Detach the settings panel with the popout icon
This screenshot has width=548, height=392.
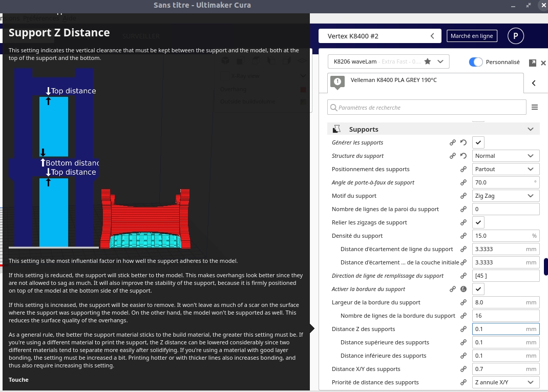pyautogui.click(x=533, y=63)
